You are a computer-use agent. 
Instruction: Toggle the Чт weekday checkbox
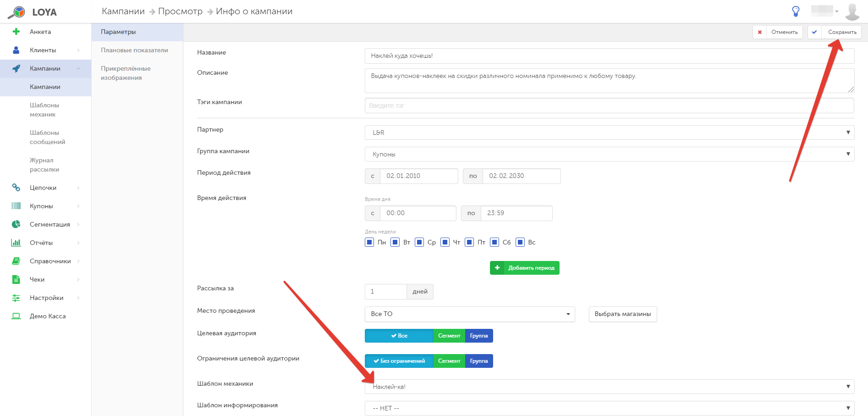[x=445, y=242]
